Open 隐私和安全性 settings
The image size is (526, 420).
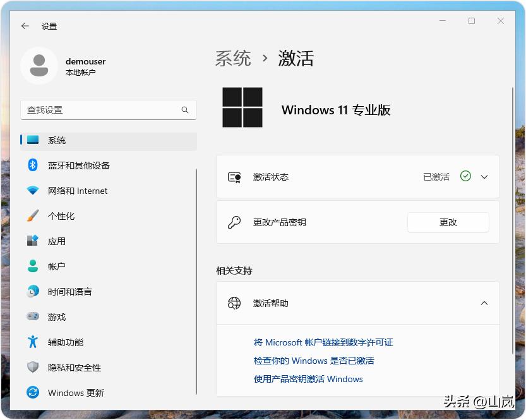coord(109,368)
